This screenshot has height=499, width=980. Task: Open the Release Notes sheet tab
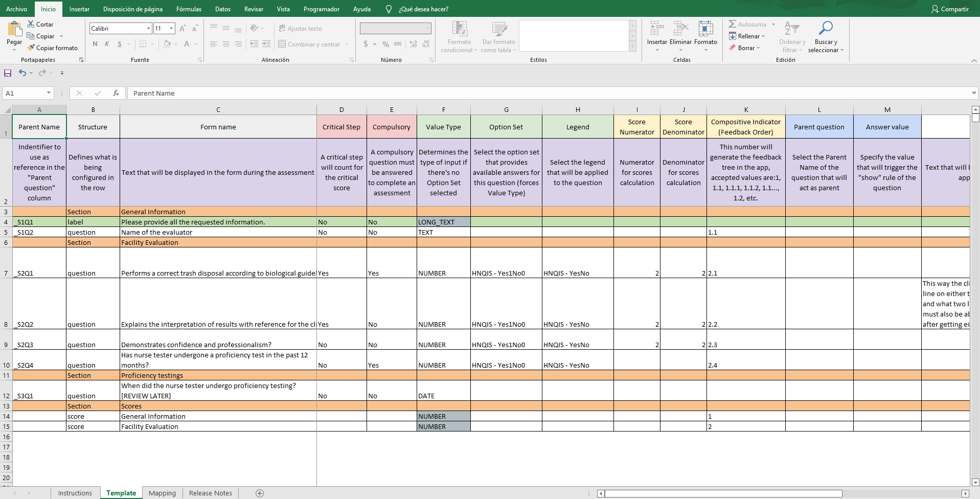pos(211,493)
